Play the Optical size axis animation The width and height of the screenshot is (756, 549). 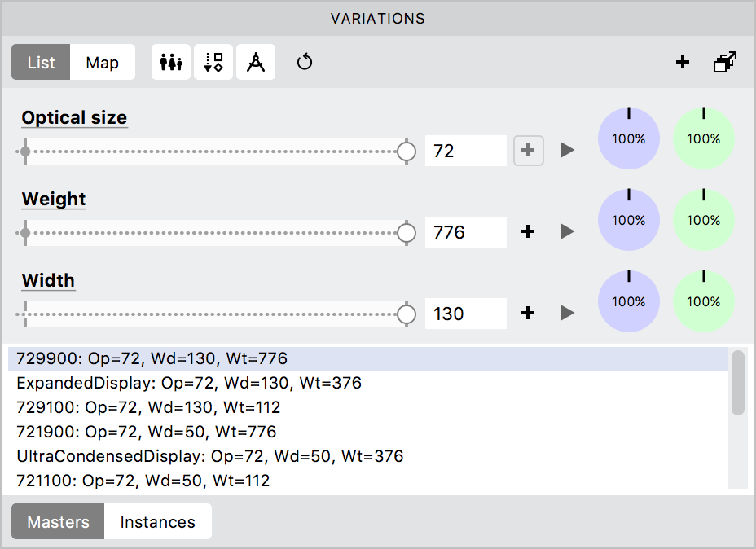point(568,150)
